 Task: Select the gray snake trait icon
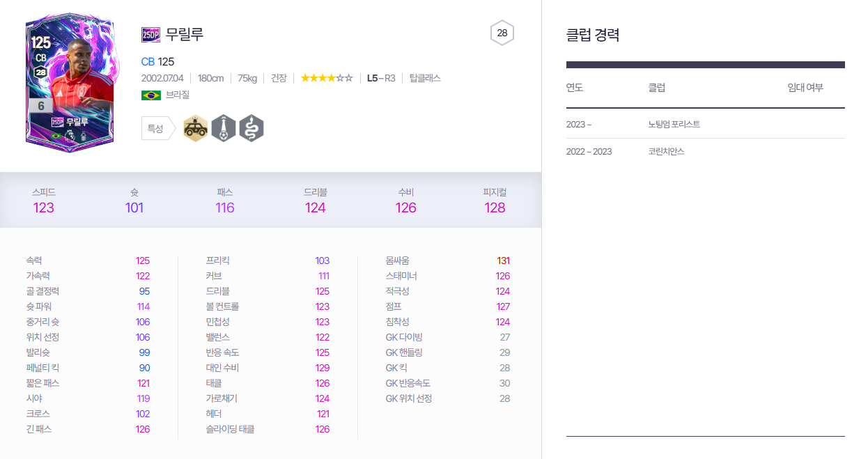click(251, 128)
